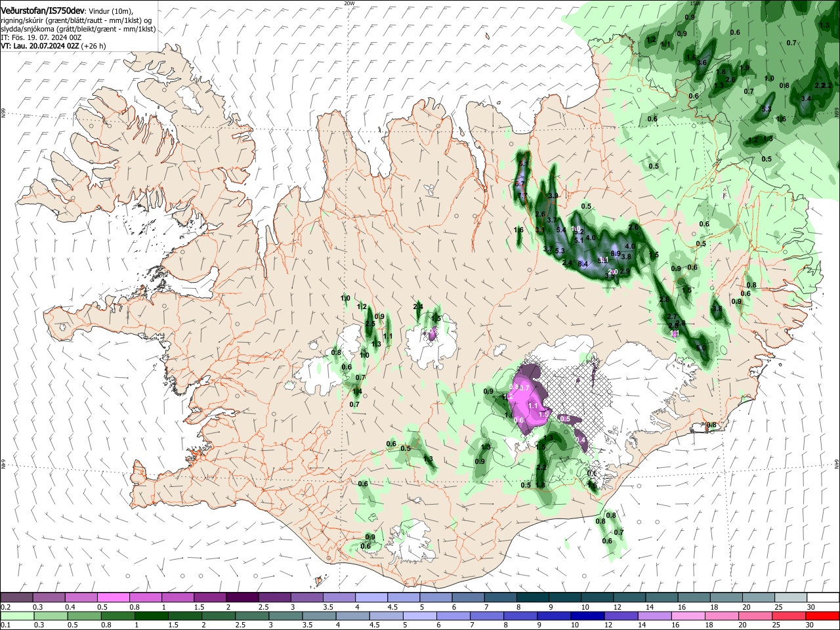Click the very dark purple 2 snow swatch
840x630 pixels.
pyautogui.click(x=242, y=597)
